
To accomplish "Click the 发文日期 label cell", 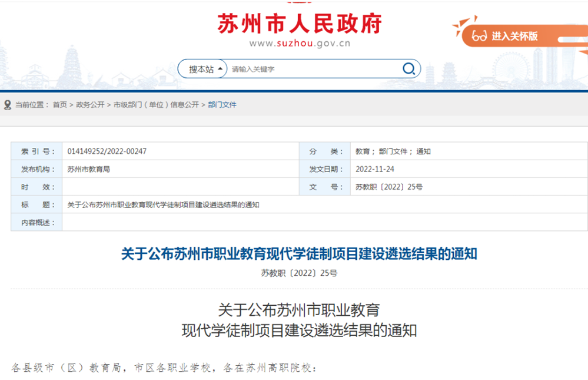I will click(325, 169).
